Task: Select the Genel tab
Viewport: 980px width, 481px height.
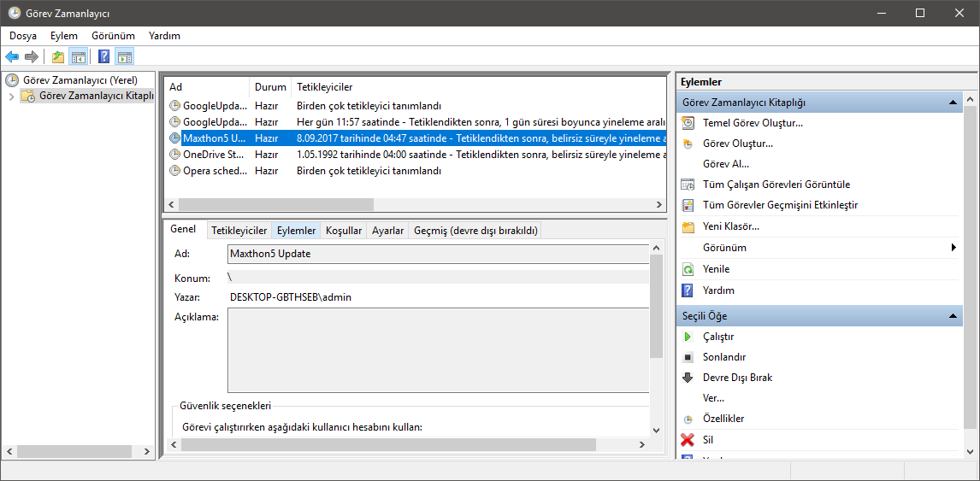Action: 183,229
